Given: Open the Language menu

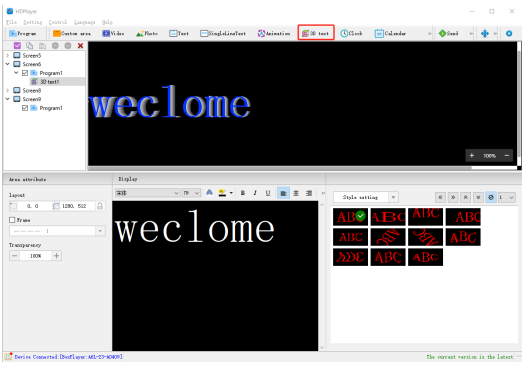Looking at the screenshot, I should [85, 22].
